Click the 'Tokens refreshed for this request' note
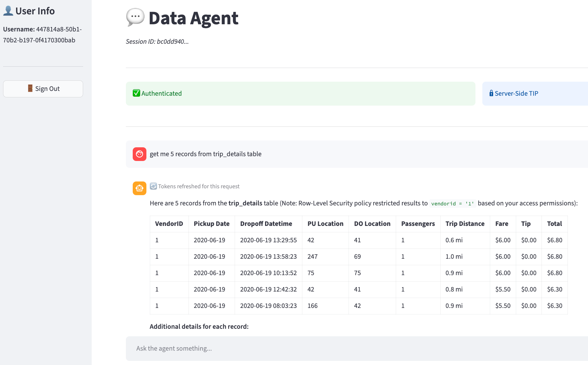588x365 pixels. [199, 186]
